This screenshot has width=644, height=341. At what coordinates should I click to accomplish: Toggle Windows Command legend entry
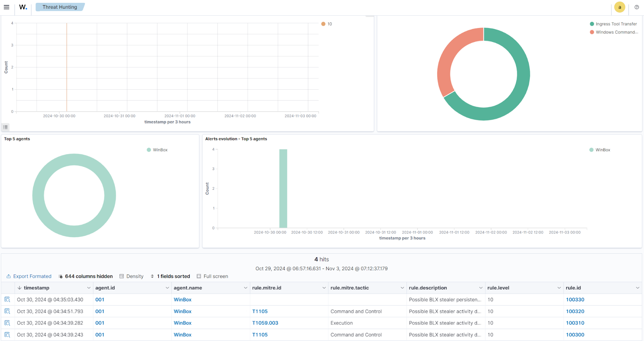pos(614,32)
